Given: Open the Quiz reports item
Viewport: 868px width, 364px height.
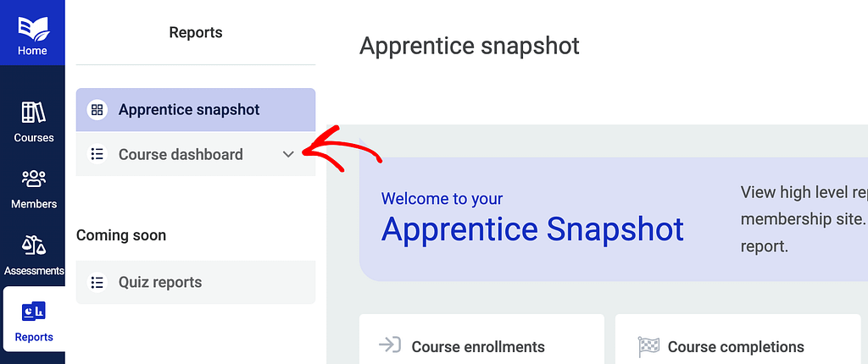Looking at the screenshot, I should (196, 282).
